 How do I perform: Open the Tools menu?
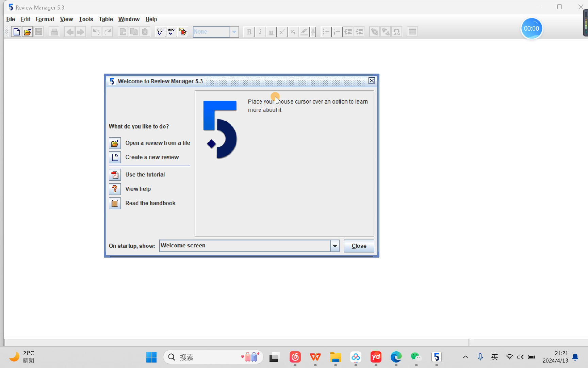(86, 19)
